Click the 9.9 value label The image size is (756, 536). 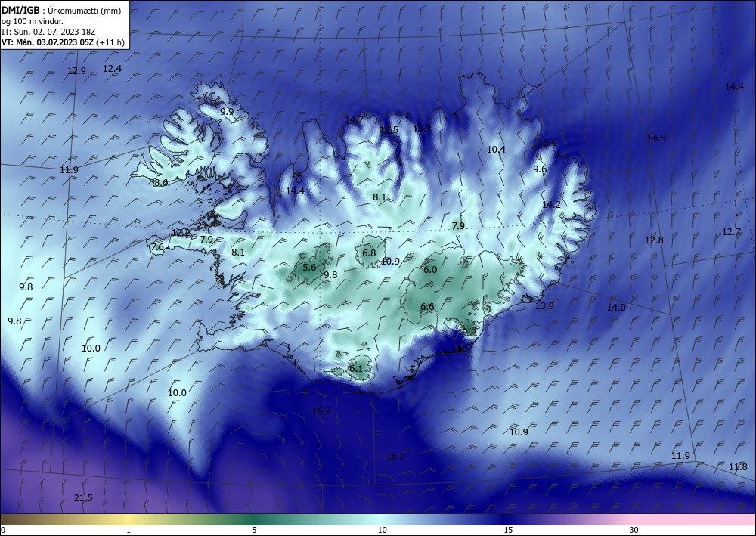tap(227, 111)
